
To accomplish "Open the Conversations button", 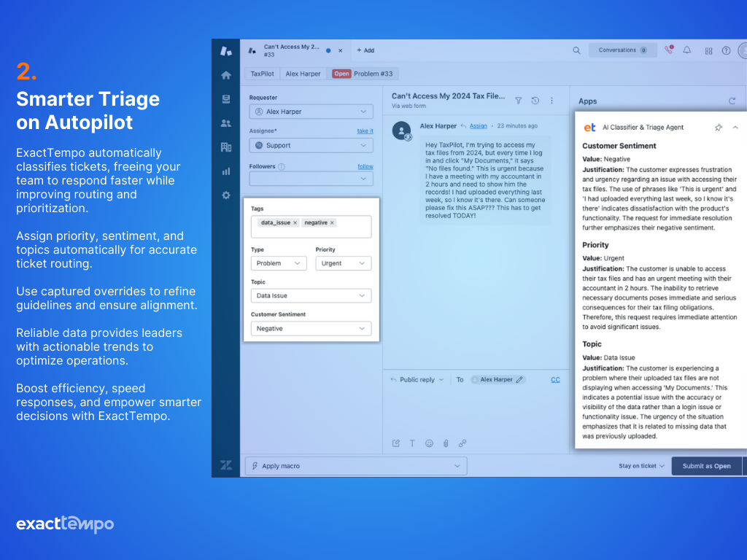I will point(623,50).
